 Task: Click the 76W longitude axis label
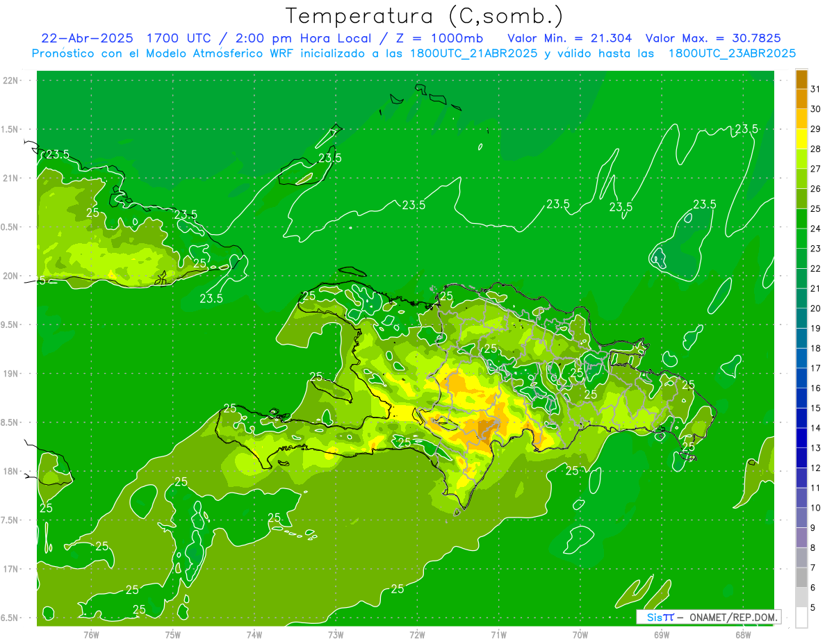pyautogui.click(x=91, y=634)
